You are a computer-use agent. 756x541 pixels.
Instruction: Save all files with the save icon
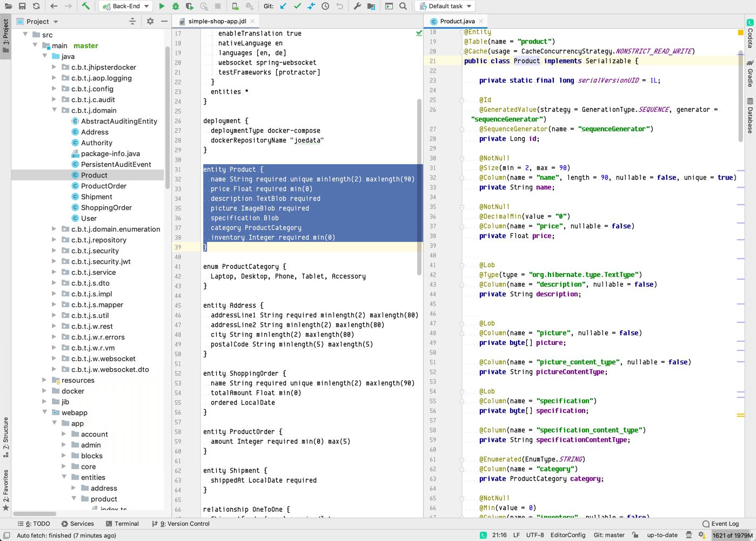coord(21,6)
